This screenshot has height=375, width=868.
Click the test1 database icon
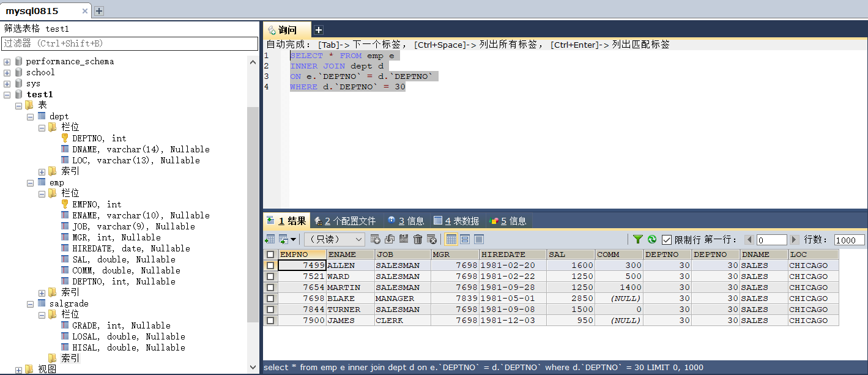tap(18, 94)
